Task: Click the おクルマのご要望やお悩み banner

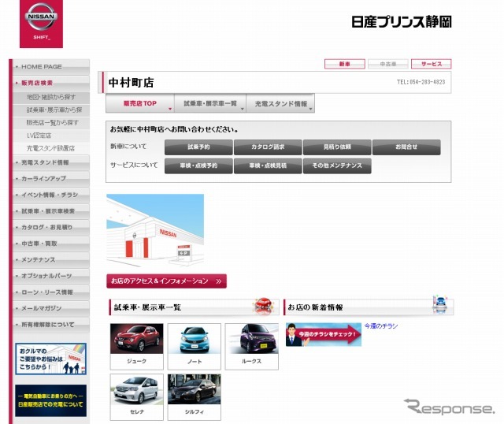Action: [50, 359]
